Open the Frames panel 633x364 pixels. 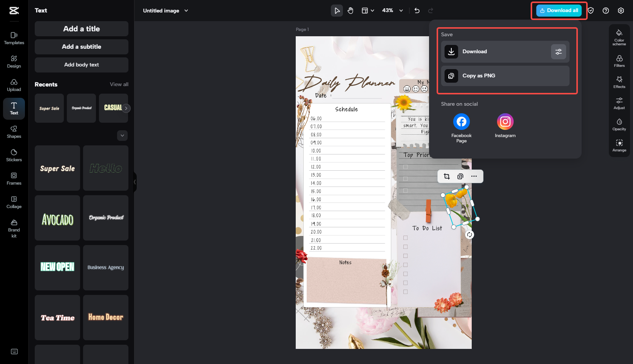coord(14,178)
